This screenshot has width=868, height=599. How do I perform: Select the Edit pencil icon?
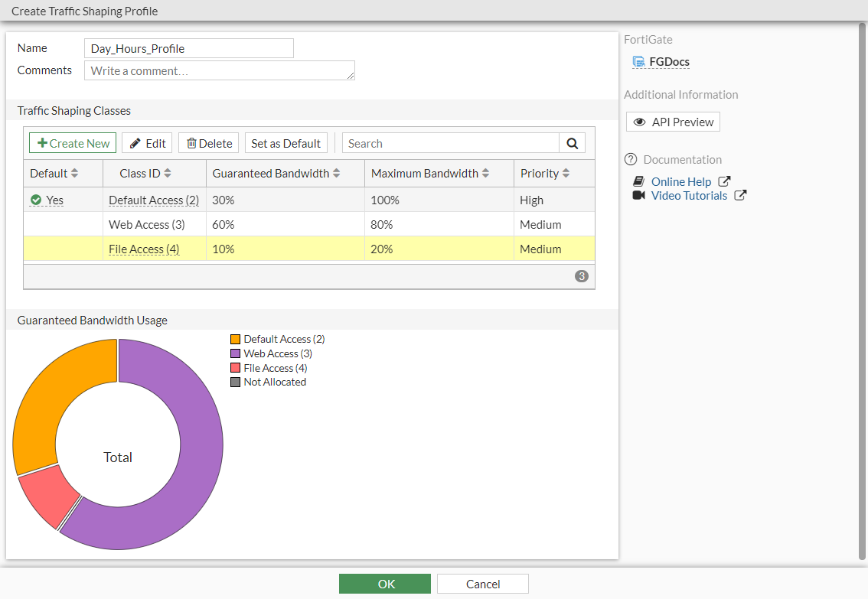[135, 142]
